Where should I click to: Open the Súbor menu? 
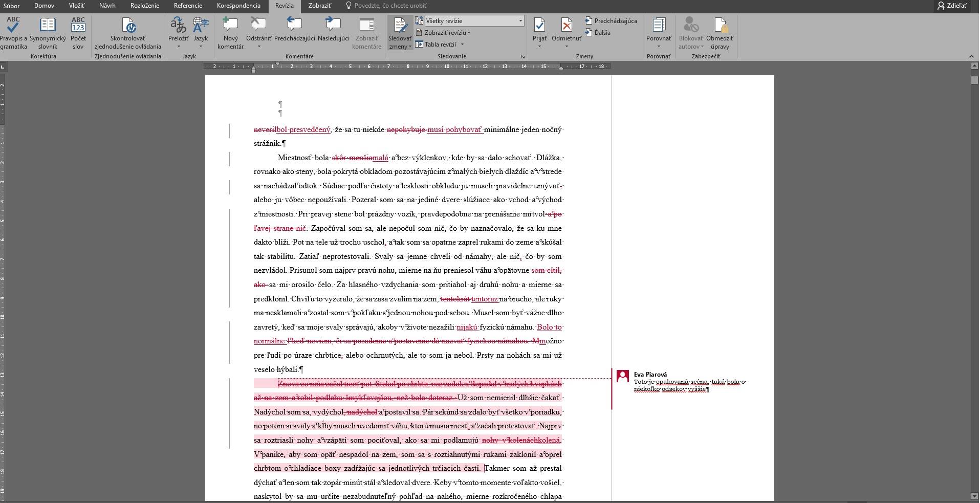(x=11, y=6)
